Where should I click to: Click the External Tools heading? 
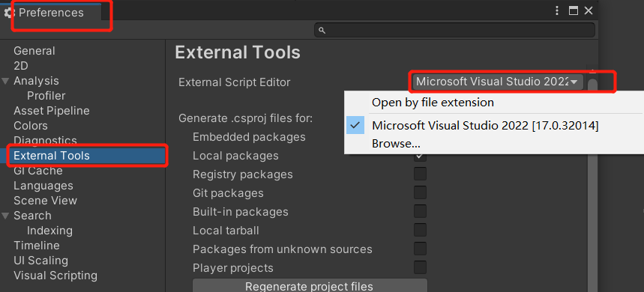(x=238, y=53)
